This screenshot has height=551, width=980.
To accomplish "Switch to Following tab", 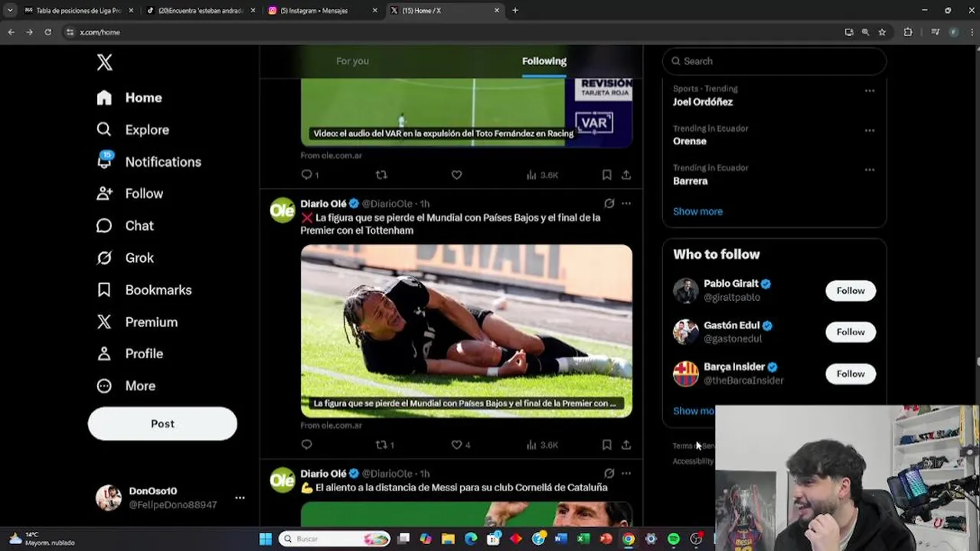I will (x=544, y=61).
